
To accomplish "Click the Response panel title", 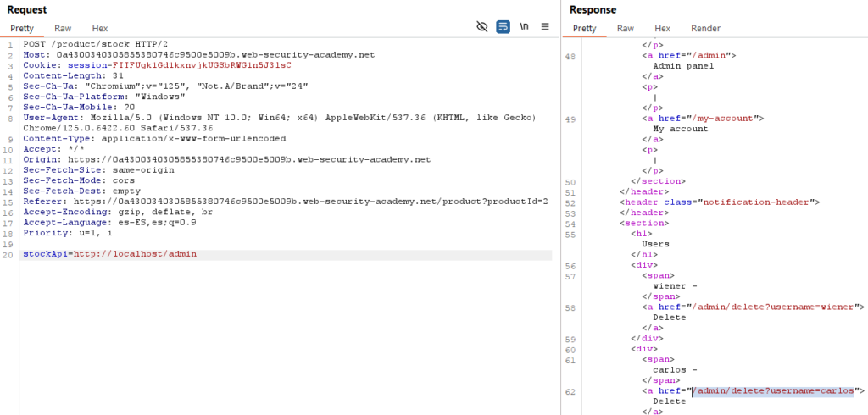I will 593,10.
